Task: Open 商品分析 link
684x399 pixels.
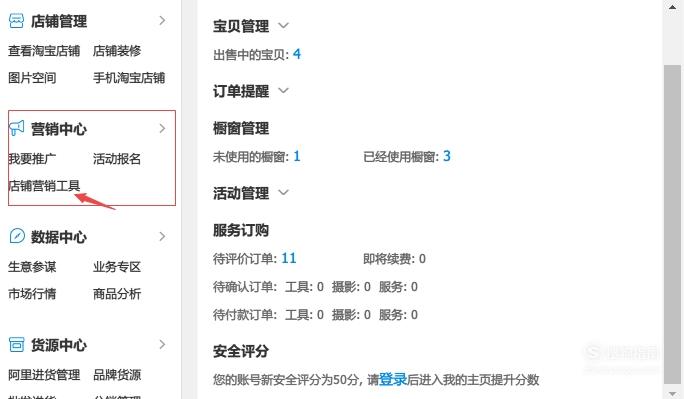Action: pyautogui.click(x=117, y=293)
